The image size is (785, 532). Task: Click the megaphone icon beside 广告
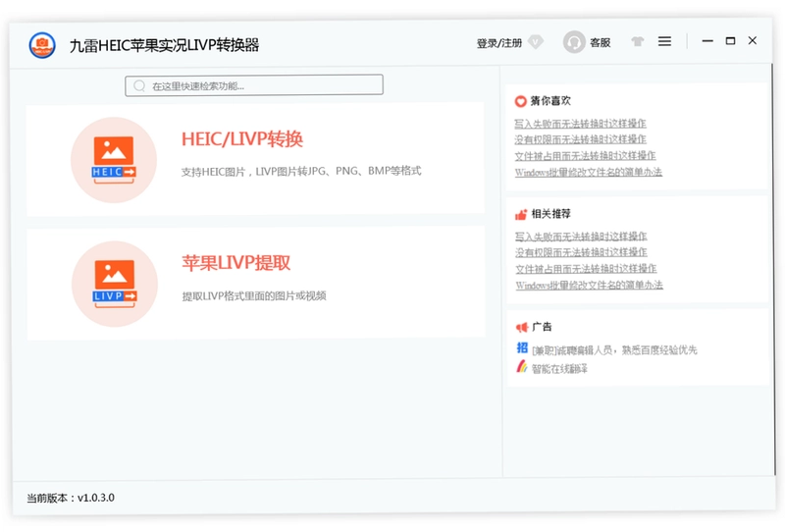pyautogui.click(x=522, y=328)
